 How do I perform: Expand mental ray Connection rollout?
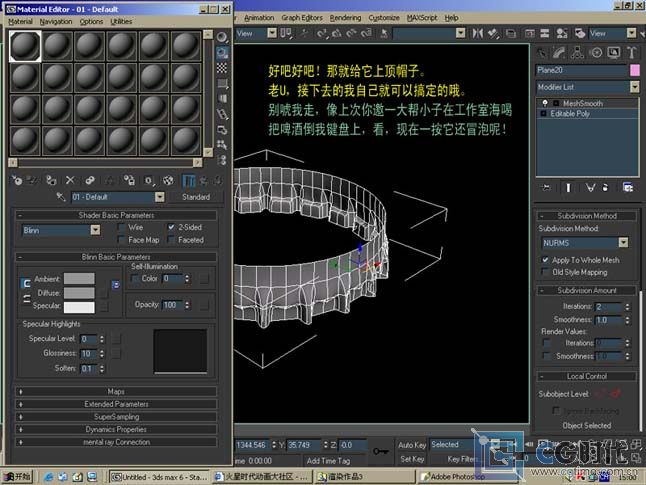pyautogui.click(x=116, y=442)
